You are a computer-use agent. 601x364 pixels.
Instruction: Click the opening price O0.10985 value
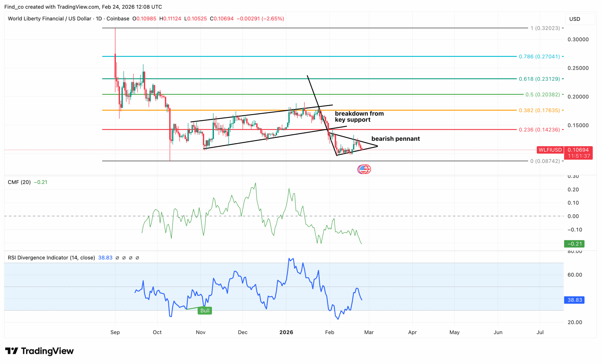(x=144, y=19)
